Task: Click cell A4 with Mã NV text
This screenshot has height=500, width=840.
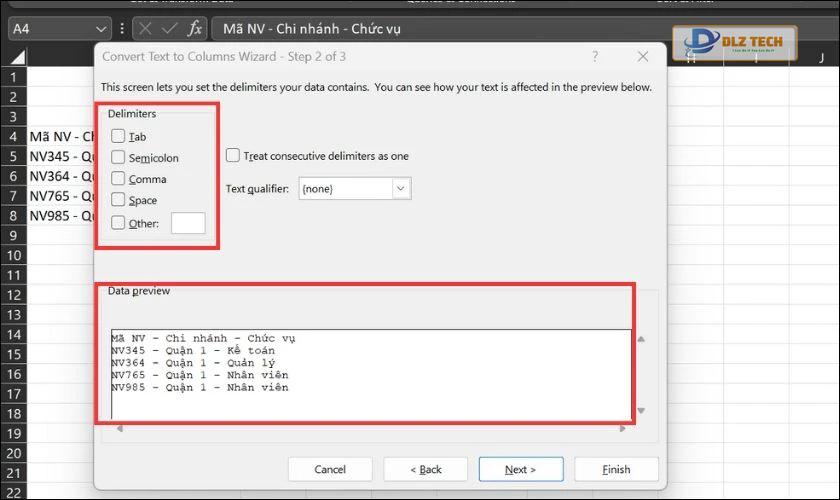Action: [x=61, y=137]
